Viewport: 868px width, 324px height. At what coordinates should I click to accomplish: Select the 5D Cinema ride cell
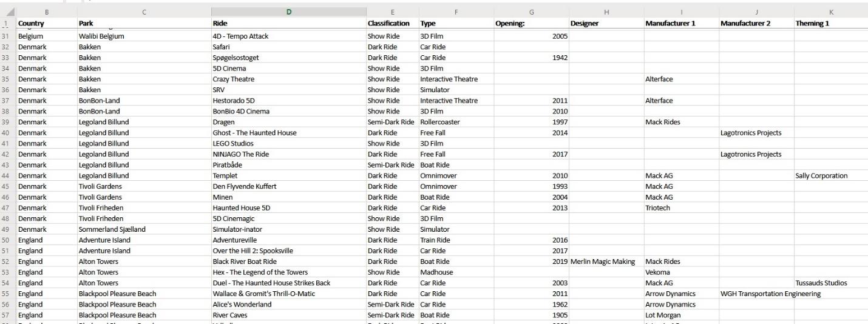click(289, 69)
